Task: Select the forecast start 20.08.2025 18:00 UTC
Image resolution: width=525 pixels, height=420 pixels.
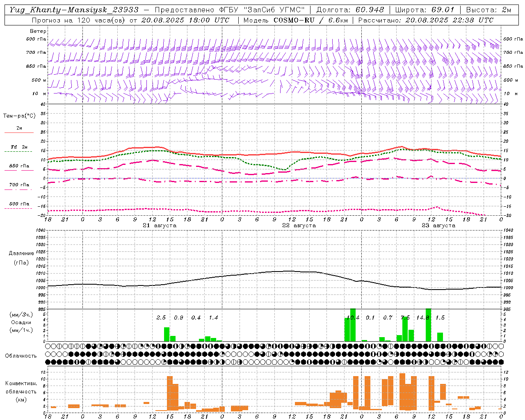Action: [x=185, y=20]
